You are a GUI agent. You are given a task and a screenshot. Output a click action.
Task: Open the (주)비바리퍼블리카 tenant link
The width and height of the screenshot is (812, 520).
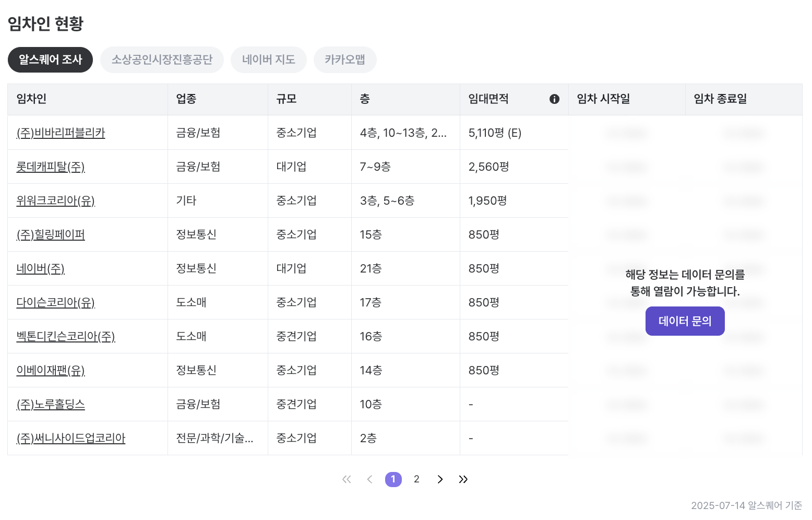[x=61, y=133]
